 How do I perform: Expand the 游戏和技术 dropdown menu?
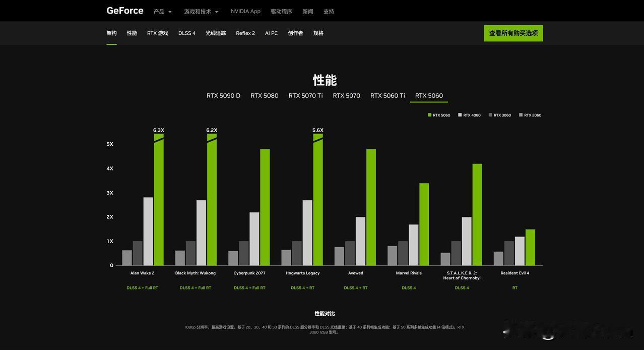click(201, 12)
